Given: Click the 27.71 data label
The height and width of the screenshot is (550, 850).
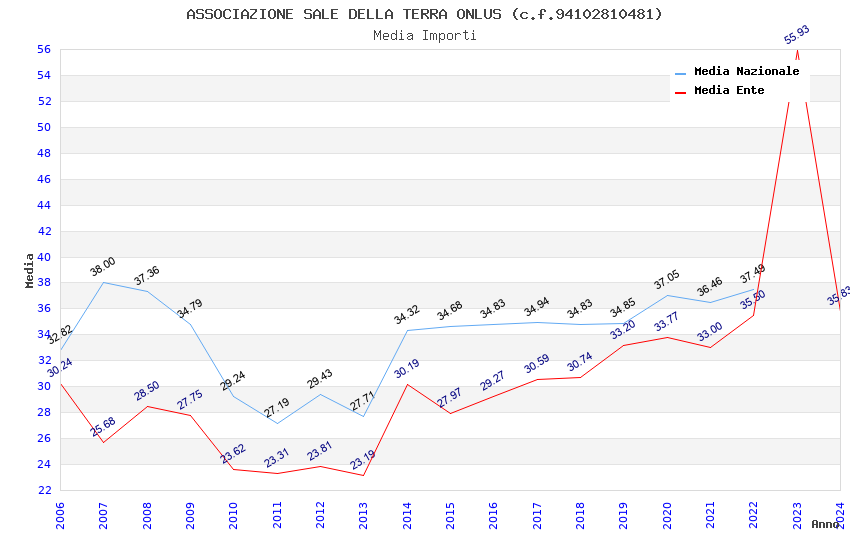Looking at the screenshot, I should [x=363, y=401].
